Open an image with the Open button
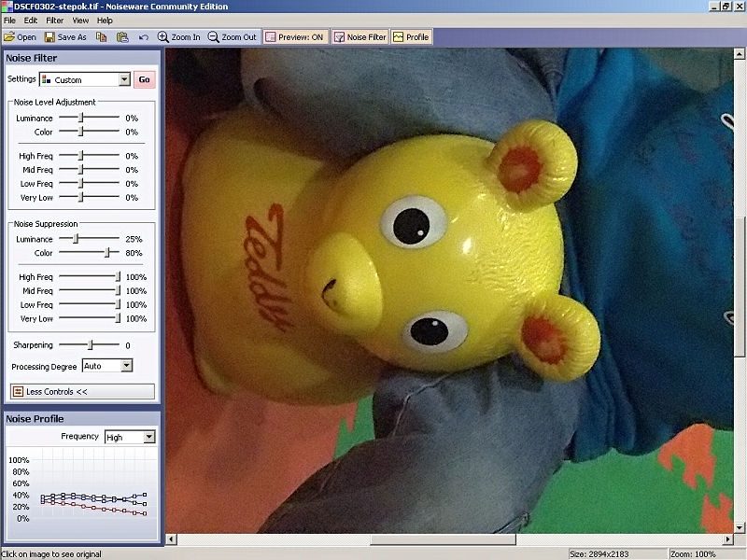 (20, 37)
